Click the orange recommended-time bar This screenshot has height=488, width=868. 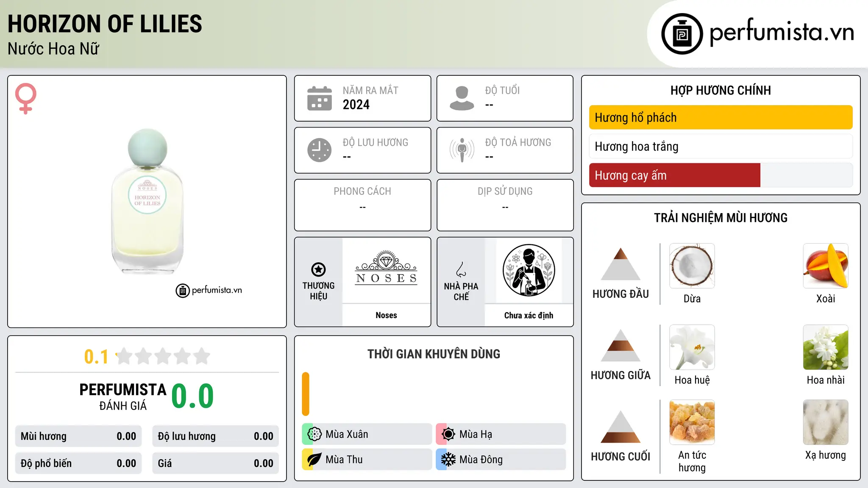pyautogui.click(x=306, y=394)
